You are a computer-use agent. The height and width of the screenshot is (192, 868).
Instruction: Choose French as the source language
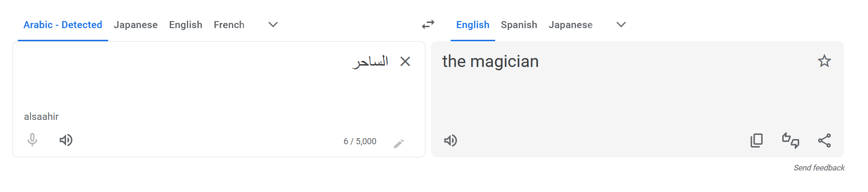pyautogui.click(x=229, y=25)
